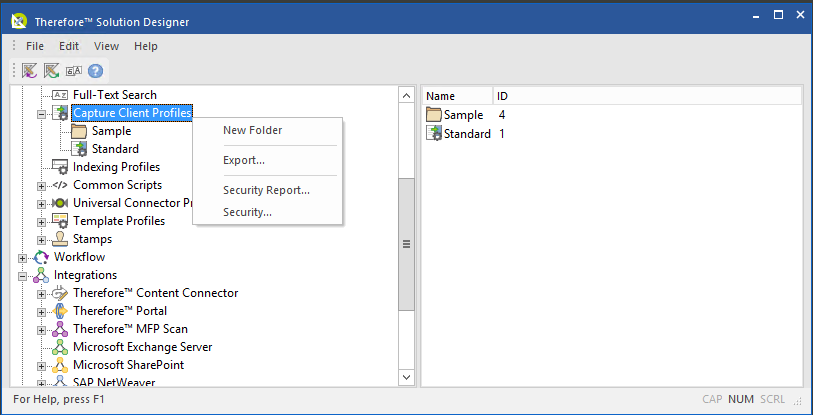
Task: Click the tree scrollbar up arrow
Action: click(406, 95)
